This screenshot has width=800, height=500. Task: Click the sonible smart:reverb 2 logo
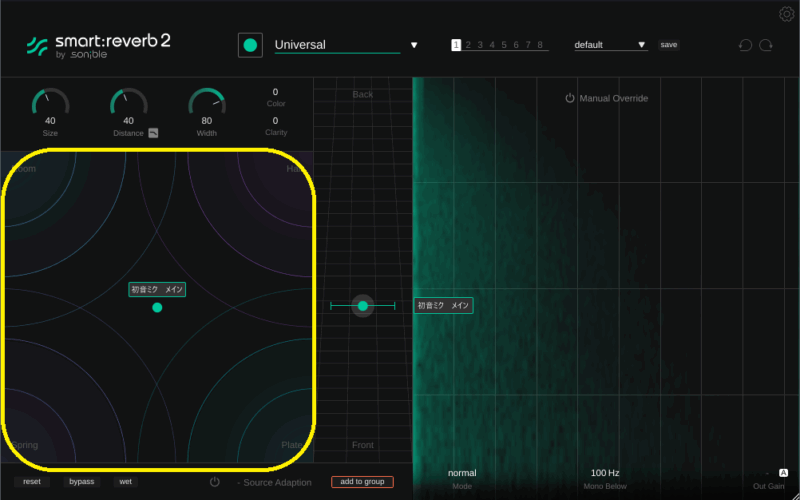tap(98, 46)
